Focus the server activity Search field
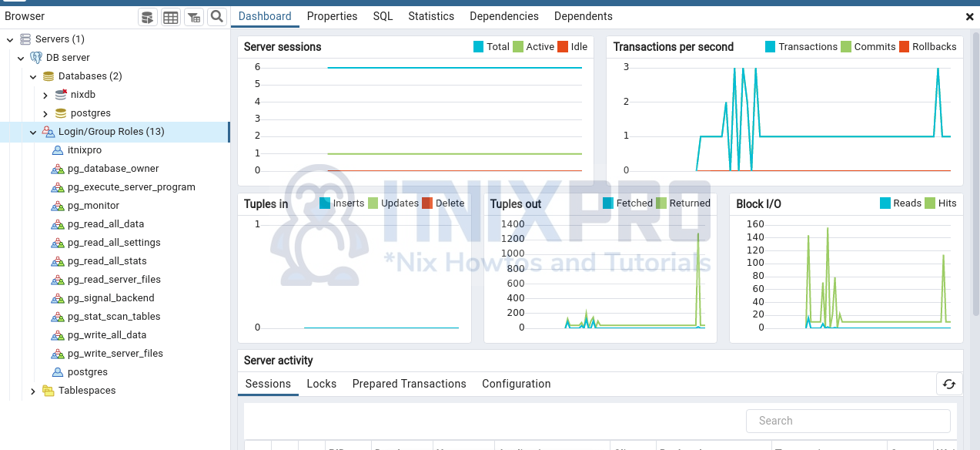This screenshot has height=450, width=980. 848,421
